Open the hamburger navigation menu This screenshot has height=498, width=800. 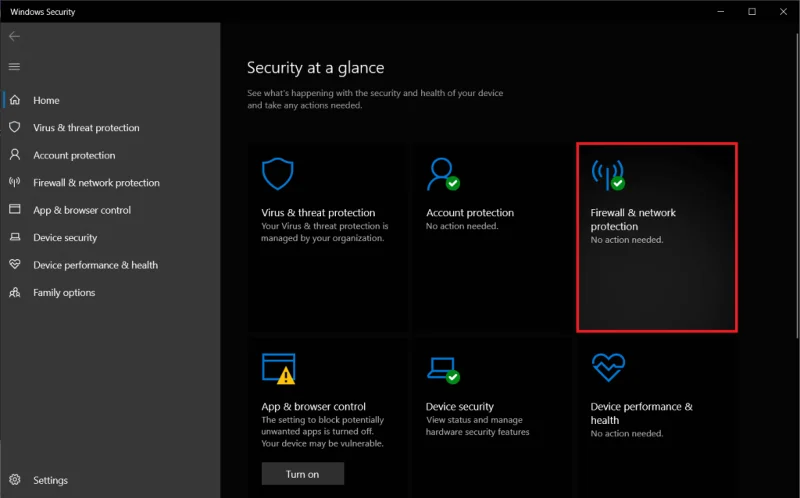tap(14, 66)
